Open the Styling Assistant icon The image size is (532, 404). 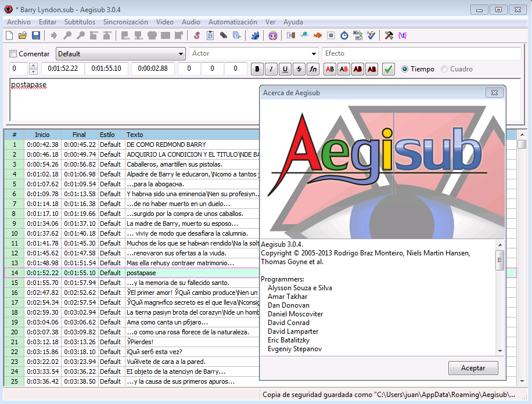(x=304, y=35)
